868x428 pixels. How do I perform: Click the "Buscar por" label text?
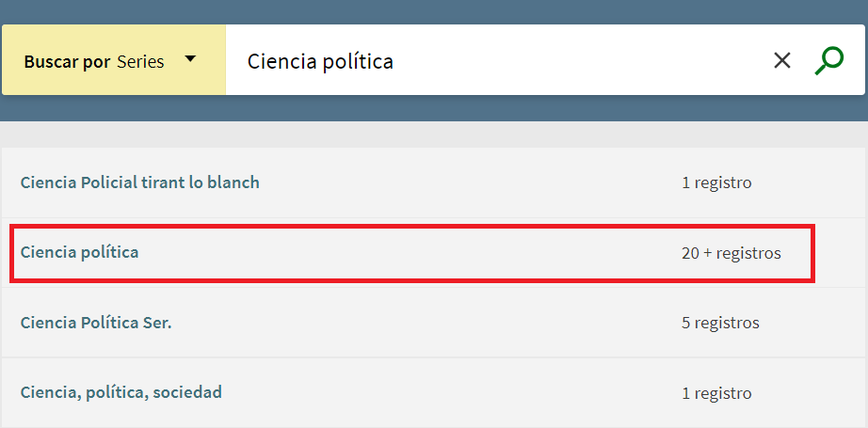(x=68, y=62)
